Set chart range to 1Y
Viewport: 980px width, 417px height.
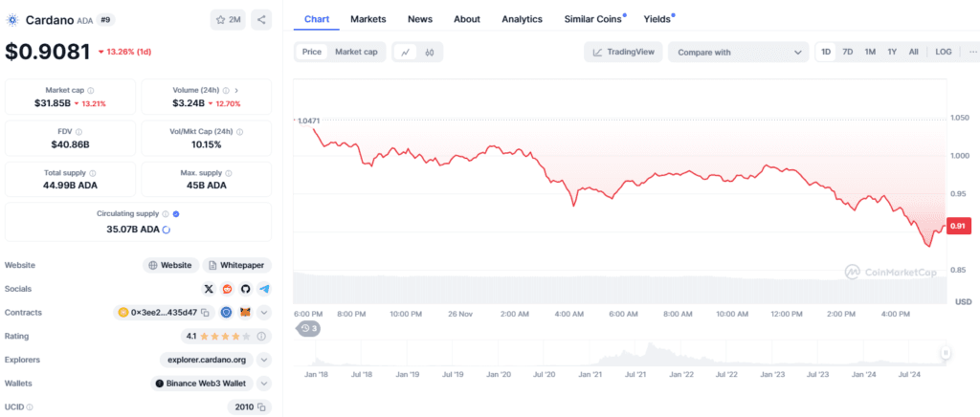(x=892, y=52)
